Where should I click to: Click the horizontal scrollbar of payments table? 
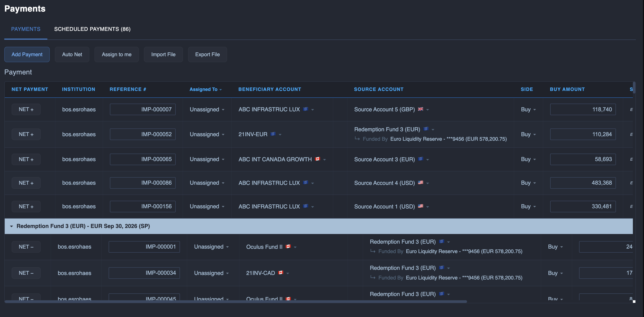click(x=236, y=302)
